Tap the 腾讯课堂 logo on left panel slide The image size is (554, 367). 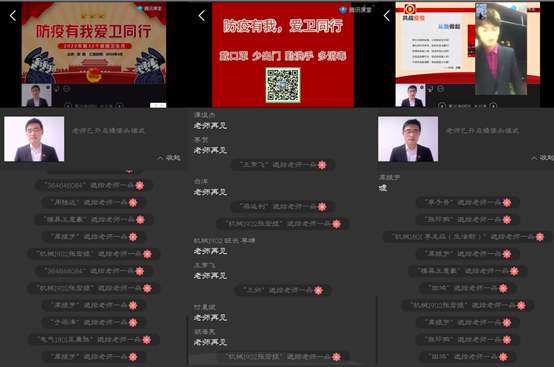(149, 8)
